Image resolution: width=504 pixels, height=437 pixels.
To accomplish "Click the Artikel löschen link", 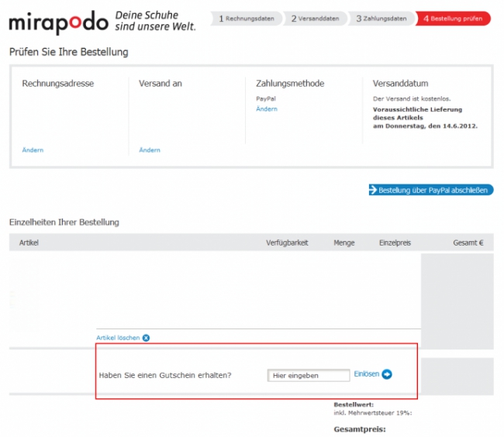I will pos(118,338).
